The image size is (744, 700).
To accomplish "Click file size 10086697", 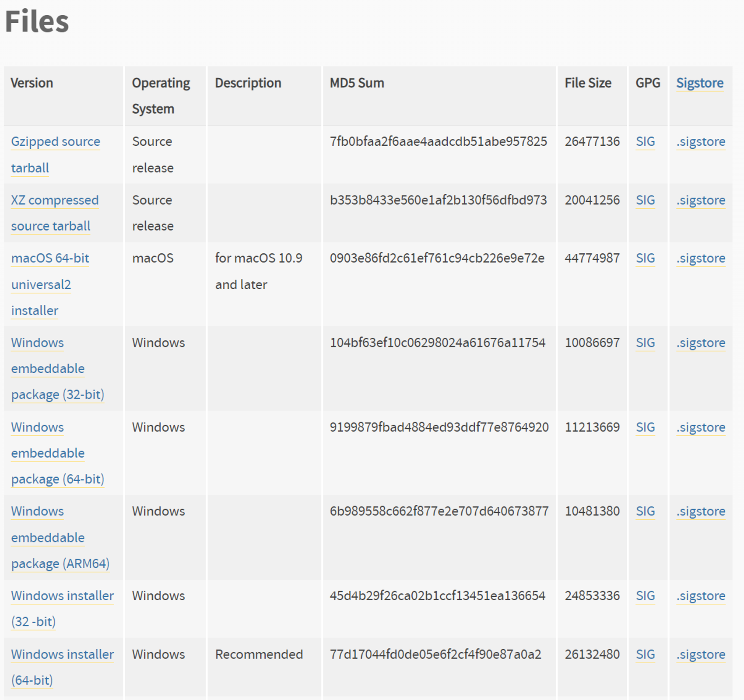I will point(592,343).
